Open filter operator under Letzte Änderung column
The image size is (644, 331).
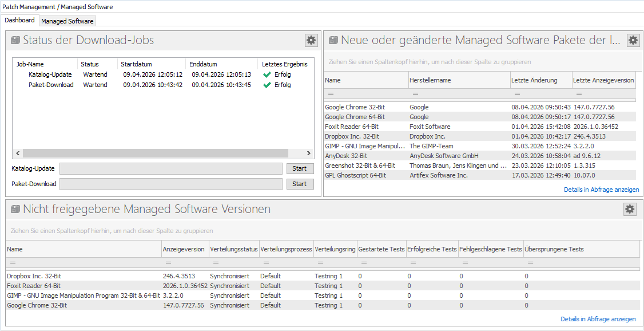517,94
